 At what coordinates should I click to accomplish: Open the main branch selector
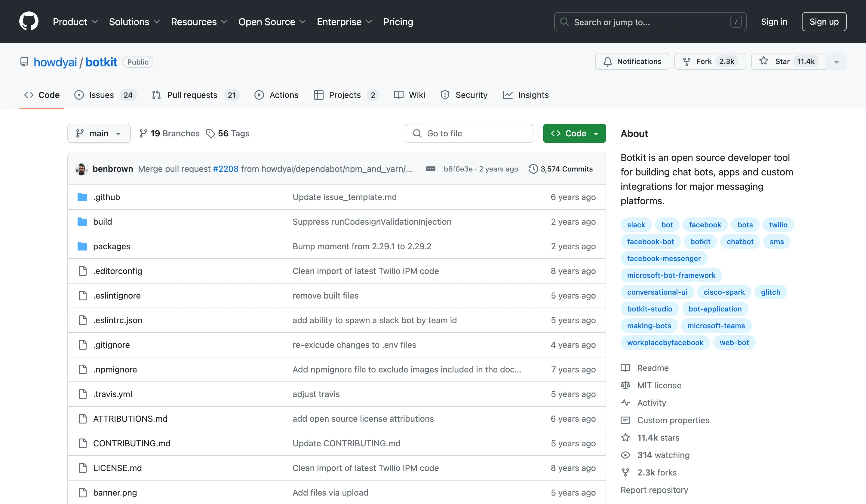[99, 133]
